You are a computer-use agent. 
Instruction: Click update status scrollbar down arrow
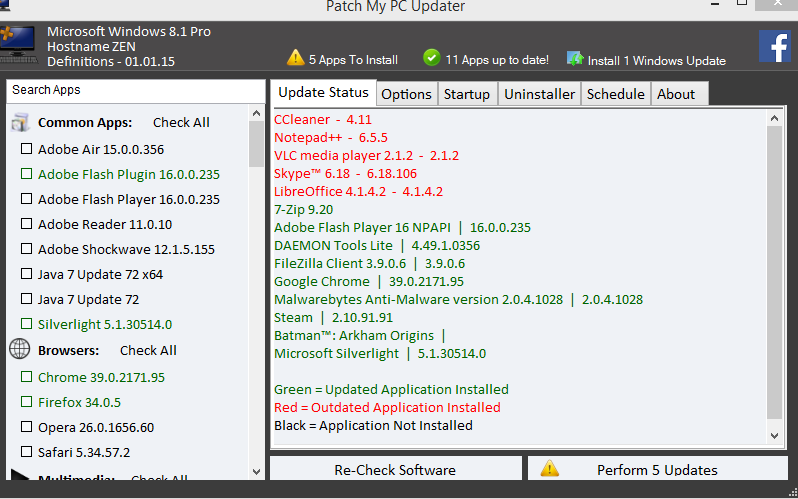tap(775, 436)
